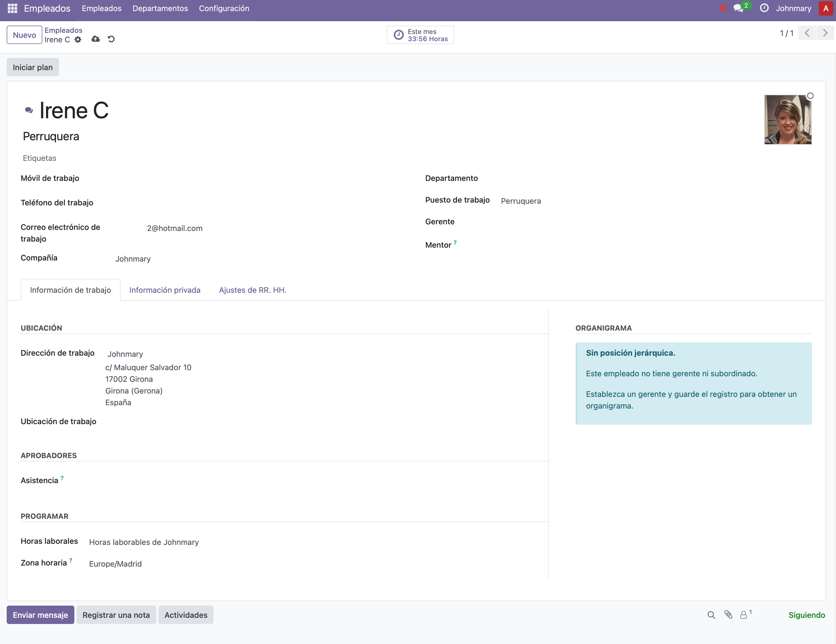The image size is (836, 644).
Task: Click Actividades button
Action: coord(186,615)
